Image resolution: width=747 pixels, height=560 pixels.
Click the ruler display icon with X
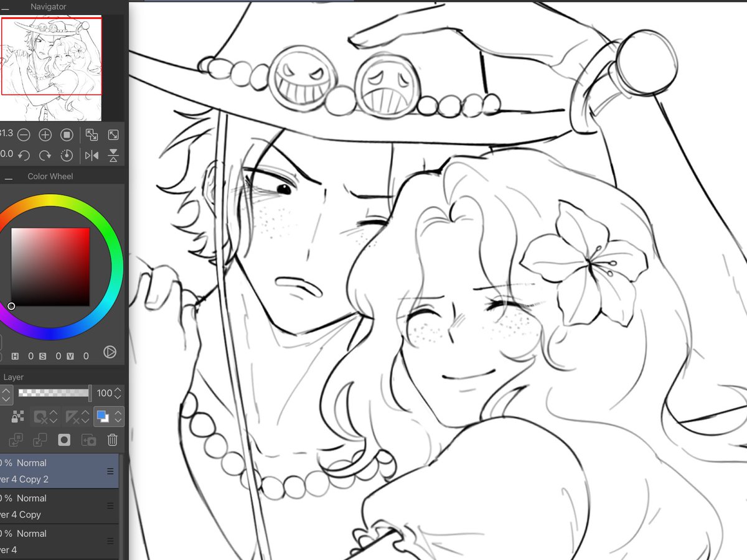coord(72,417)
